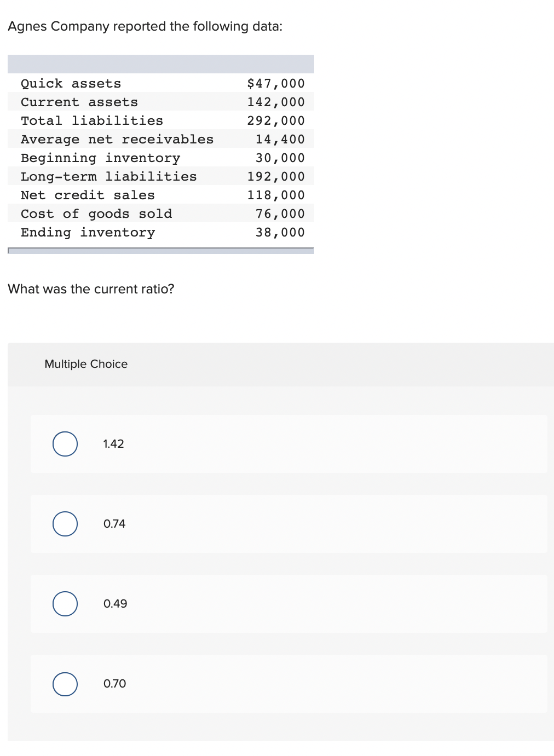Select the 0.74 answer radio button
The height and width of the screenshot is (756, 554).
[65, 524]
